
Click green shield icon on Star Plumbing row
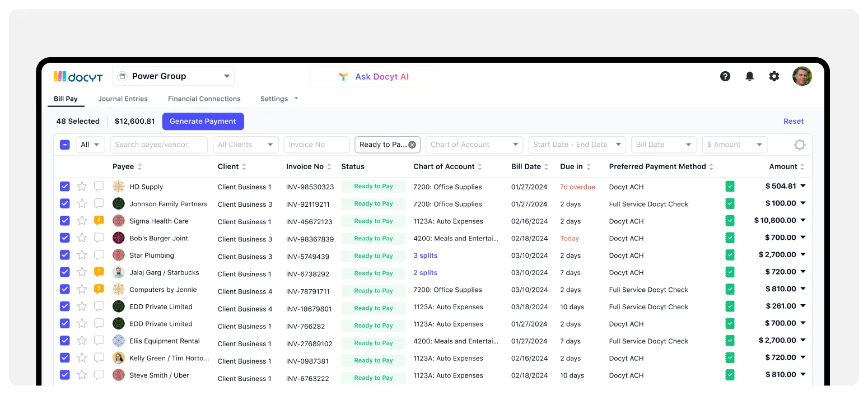730,255
